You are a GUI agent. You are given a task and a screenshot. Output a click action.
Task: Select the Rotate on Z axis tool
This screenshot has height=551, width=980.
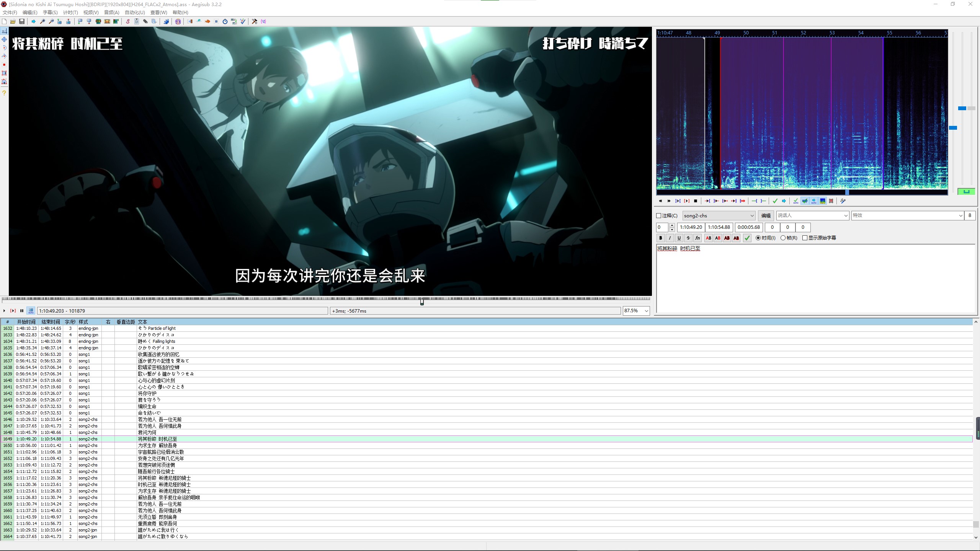coord(4,48)
